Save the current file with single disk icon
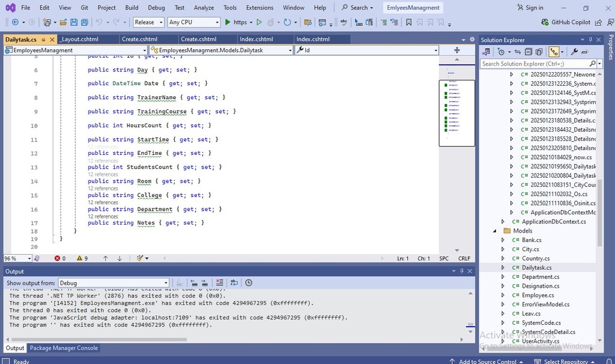This screenshot has width=615, height=364. coord(74,22)
